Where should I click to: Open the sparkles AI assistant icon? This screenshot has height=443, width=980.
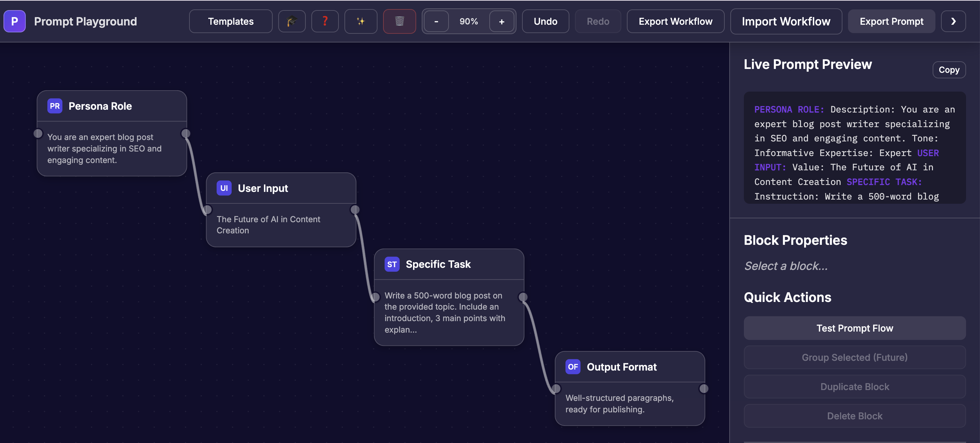tap(360, 21)
